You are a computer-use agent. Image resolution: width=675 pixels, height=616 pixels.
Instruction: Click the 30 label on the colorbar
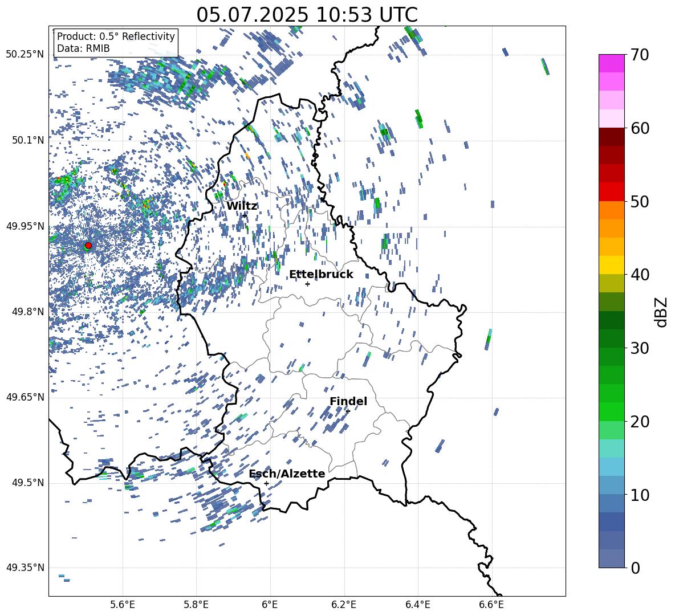tap(640, 348)
